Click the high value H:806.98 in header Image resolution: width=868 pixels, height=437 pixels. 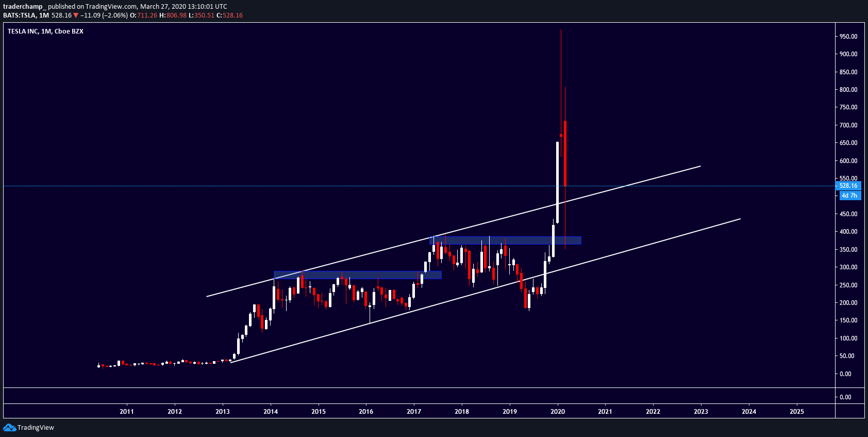tap(173, 15)
